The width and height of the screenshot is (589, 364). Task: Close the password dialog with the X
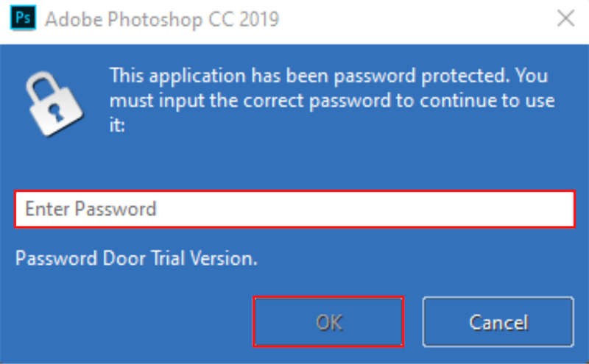tap(565, 19)
